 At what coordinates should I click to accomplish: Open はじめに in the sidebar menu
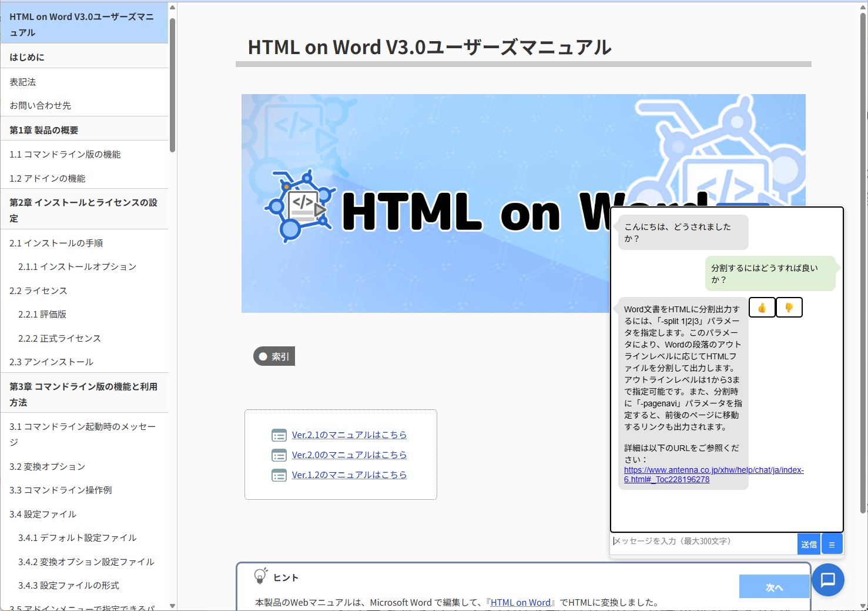[x=85, y=57]
